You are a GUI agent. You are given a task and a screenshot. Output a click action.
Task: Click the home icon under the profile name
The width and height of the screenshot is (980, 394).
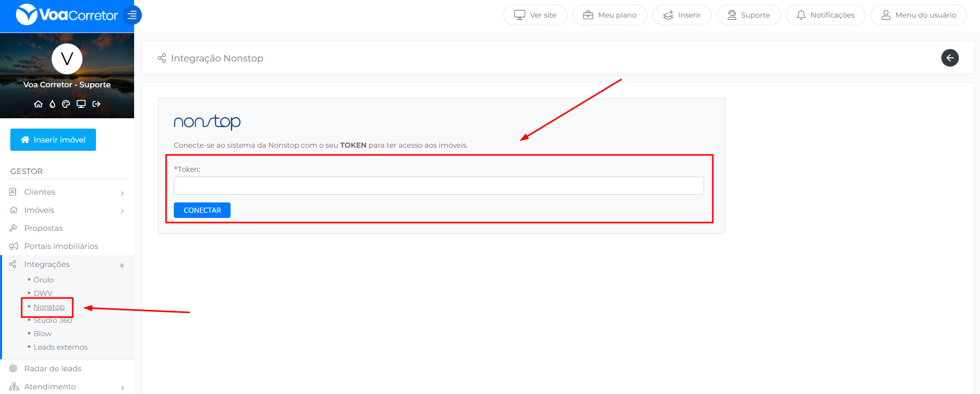38,104
